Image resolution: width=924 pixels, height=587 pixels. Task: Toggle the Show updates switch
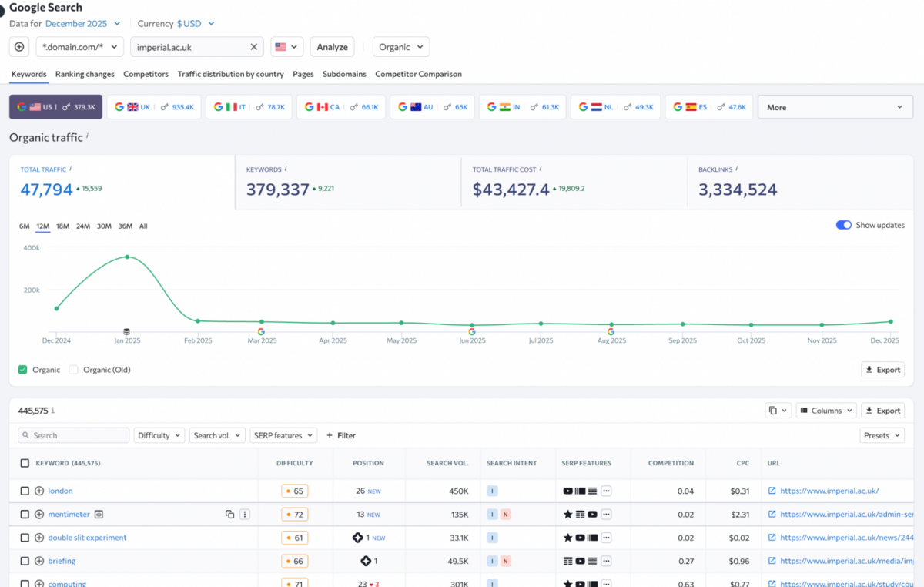click(x=844, y=225)
